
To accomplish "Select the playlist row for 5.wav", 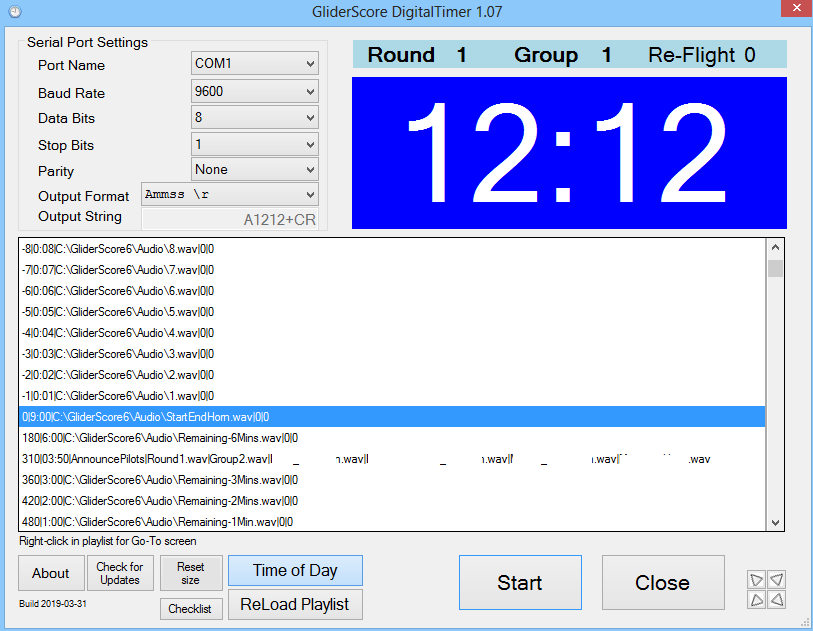I will coord(392,312).
